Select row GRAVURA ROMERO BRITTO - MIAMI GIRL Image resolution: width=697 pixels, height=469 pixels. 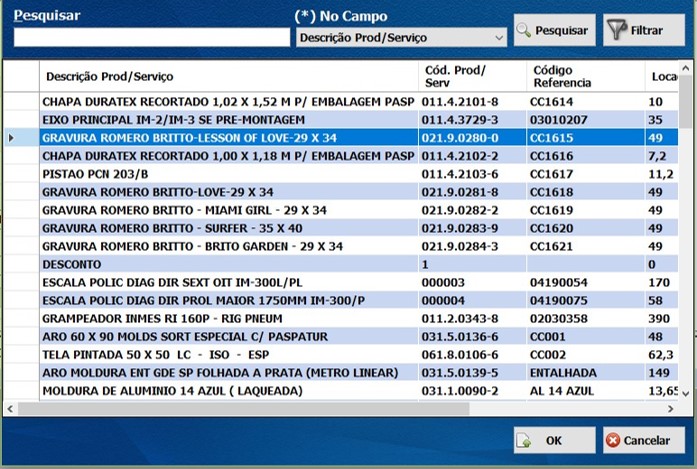tap(358, 210)
